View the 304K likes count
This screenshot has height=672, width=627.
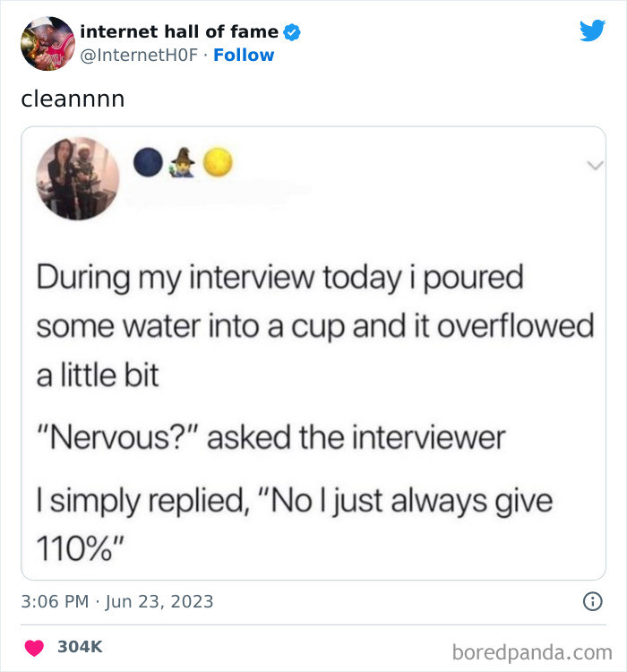pos(82,647)
